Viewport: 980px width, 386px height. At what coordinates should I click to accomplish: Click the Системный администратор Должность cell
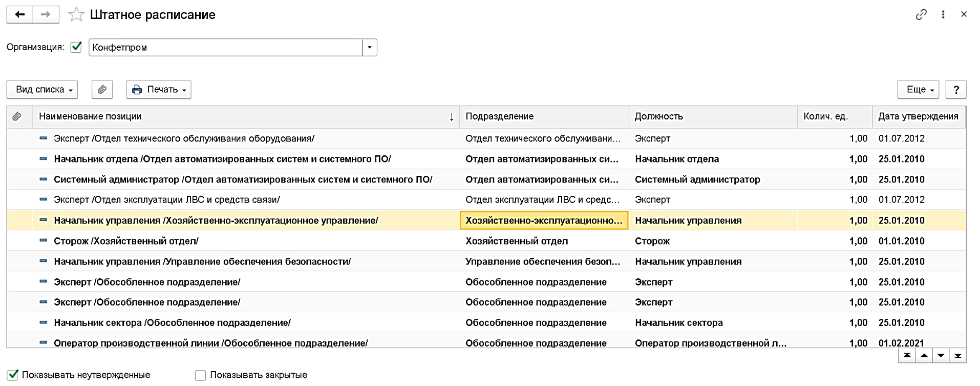tap(713, 179)
